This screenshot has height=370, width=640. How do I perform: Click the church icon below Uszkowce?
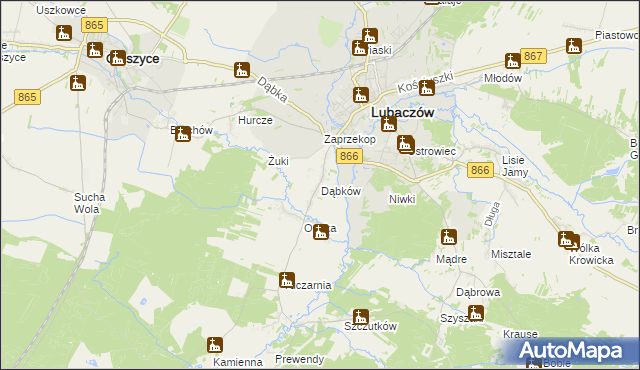pyautogui.click(x=64, y=33)
